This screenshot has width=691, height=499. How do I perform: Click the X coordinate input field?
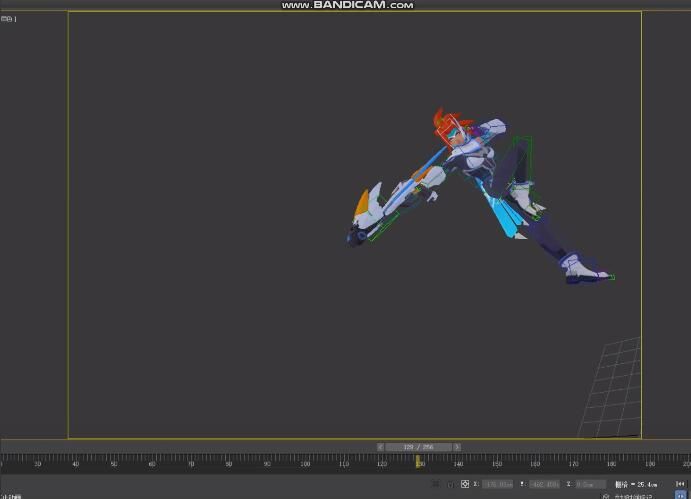click(x=498, y=484)
